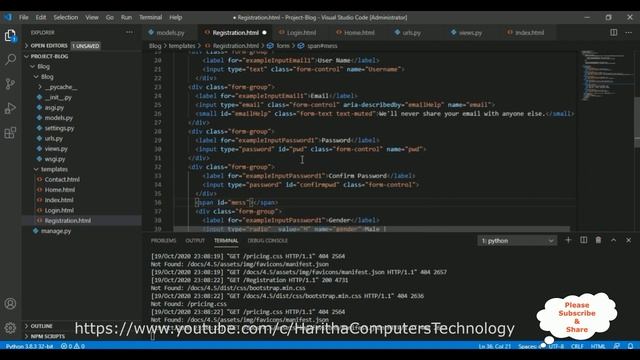Switch to the Login.html editor tab
This screenshot has width=640, height=360.
coord(301,33)
